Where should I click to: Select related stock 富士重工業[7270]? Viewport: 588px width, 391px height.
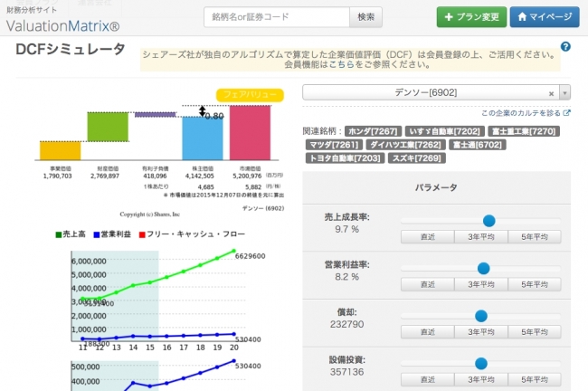pos(524,131)
